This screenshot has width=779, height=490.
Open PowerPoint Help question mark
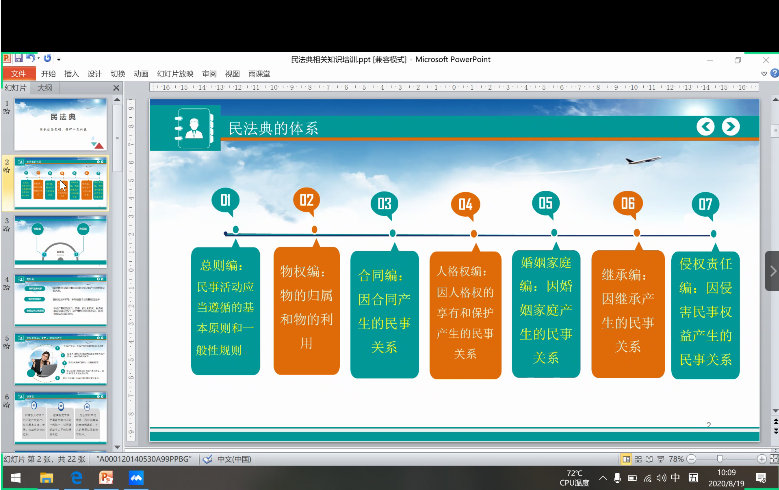775,74
